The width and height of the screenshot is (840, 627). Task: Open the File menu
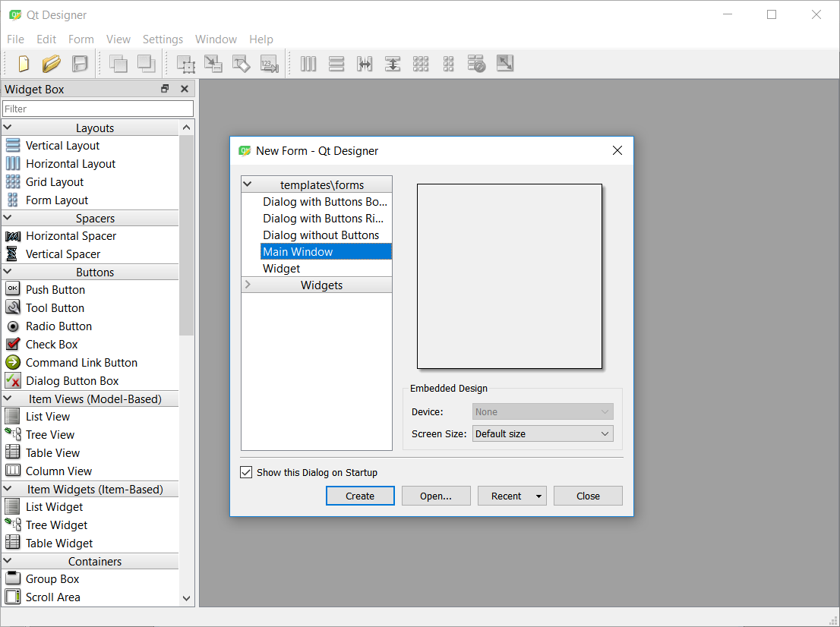pos(15,39)
